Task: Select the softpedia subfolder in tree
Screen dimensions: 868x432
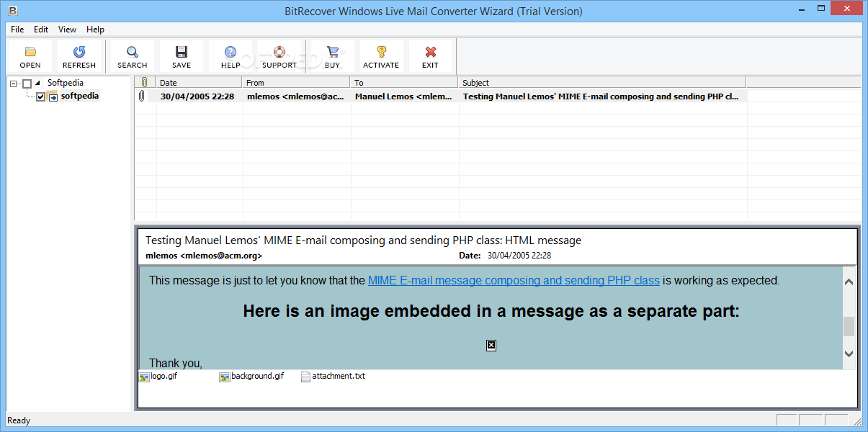Action: point(80,96)
